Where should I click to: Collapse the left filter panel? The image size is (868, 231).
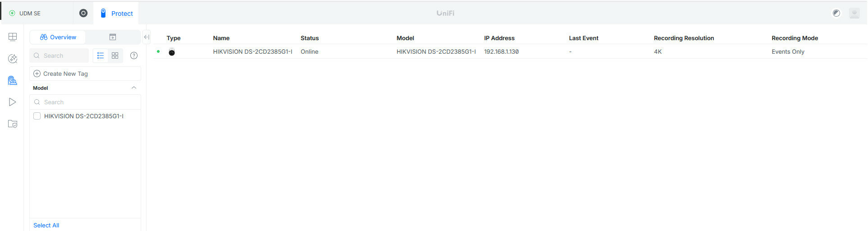[x=147, y=37]
